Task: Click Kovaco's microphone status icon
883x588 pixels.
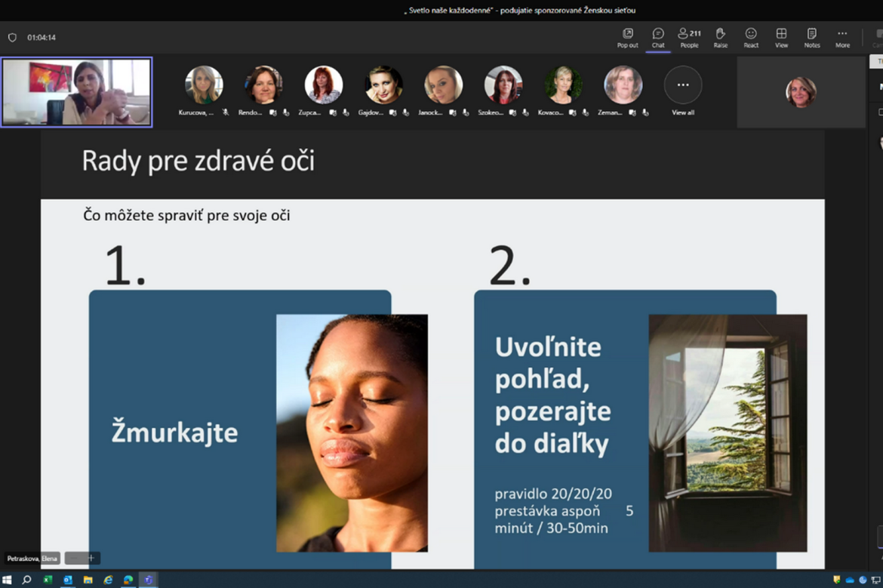Action: tap(586, 112)
